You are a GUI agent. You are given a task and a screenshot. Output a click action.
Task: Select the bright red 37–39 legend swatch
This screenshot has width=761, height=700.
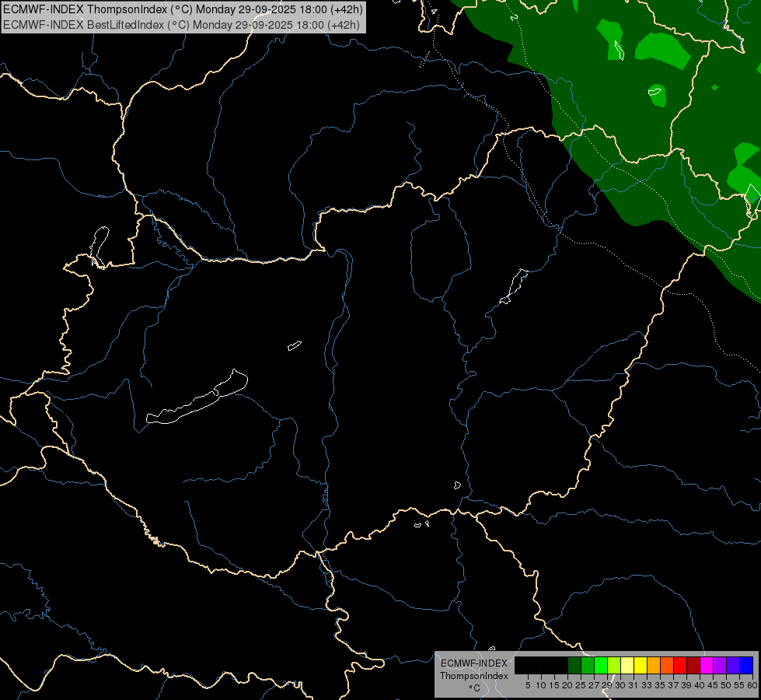point(680,665)
